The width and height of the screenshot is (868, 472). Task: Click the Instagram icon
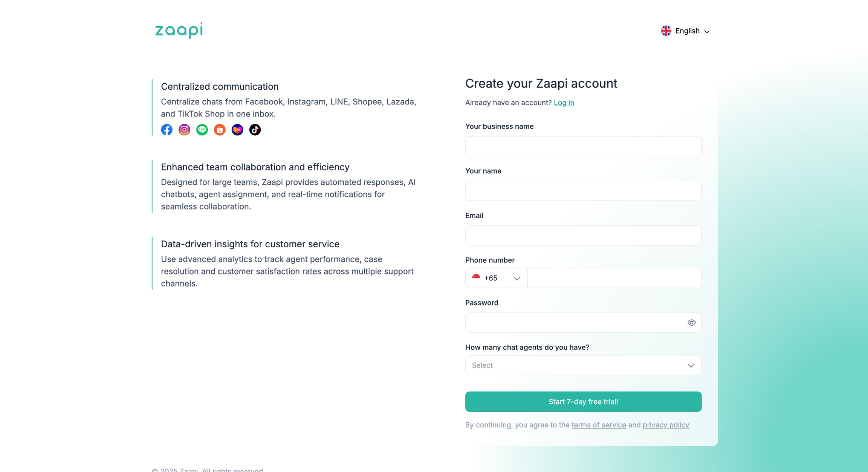click(x=184, y=130)
